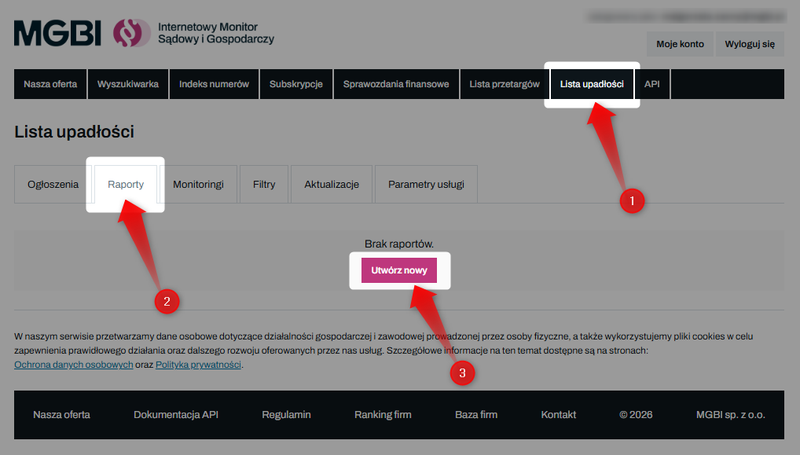This screenshot has height=455, width=800.
Task: Open the Monitoringi tab
Action: pos(198,185)
